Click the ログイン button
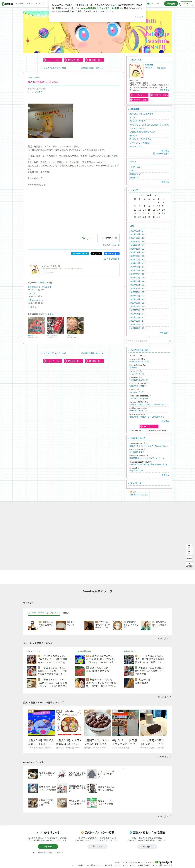Image resolution: width=195 pixels, height=868 pixels. tap(186, 4)
